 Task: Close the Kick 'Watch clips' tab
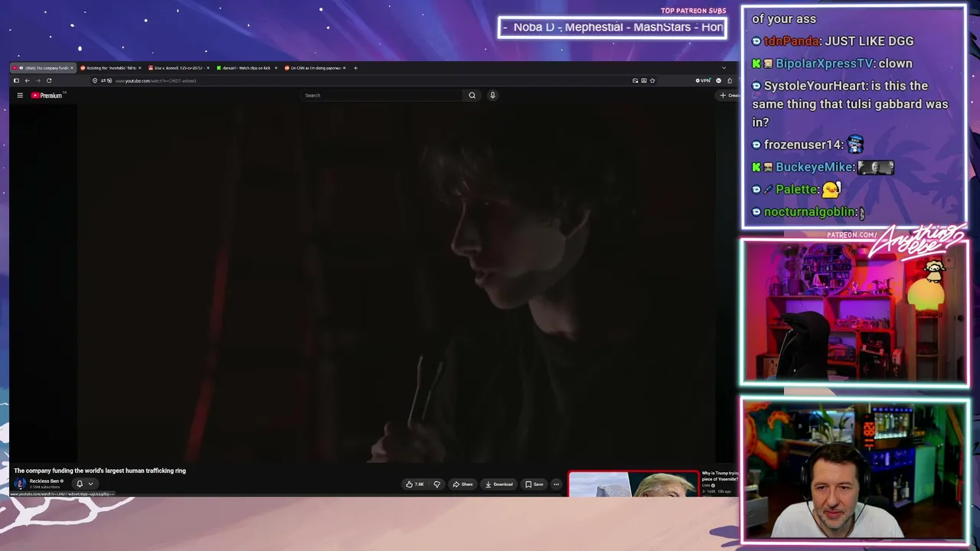(276, 68)
